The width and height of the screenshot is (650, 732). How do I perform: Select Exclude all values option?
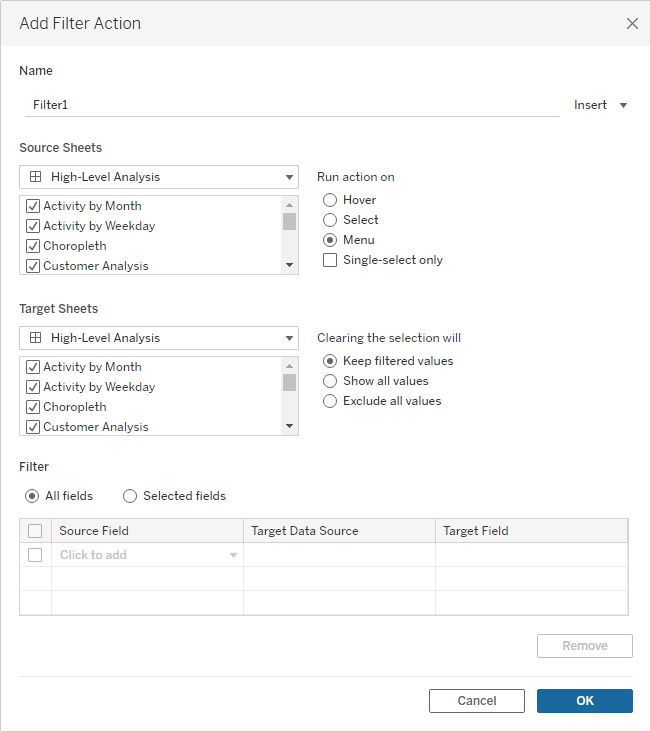pos(330,401)
